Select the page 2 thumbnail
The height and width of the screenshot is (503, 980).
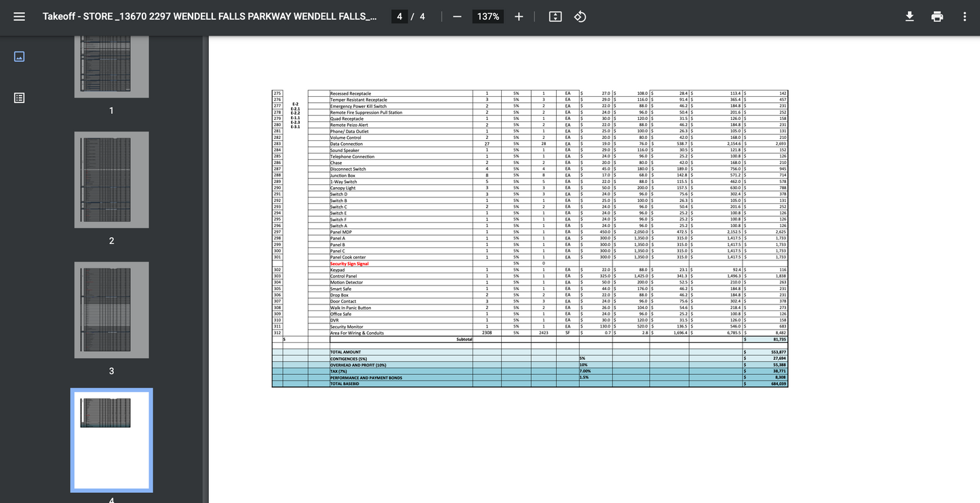click(111, 180)
